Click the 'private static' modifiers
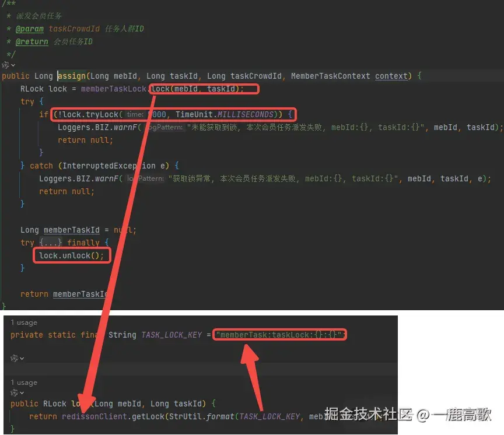Screen dimensions: 504x435 coord(43,335)
